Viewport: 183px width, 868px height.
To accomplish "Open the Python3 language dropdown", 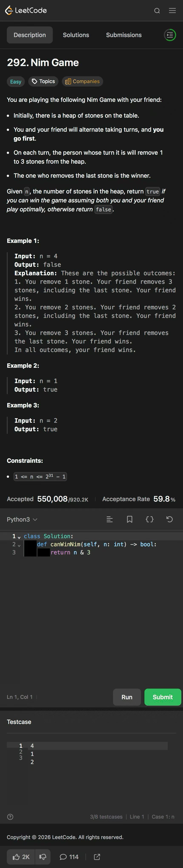I will tap(22, 519).
